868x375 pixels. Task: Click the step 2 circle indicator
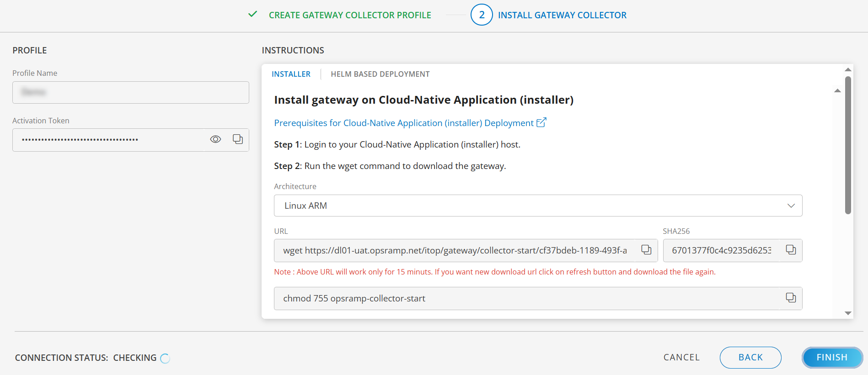[x=481, y=15]
